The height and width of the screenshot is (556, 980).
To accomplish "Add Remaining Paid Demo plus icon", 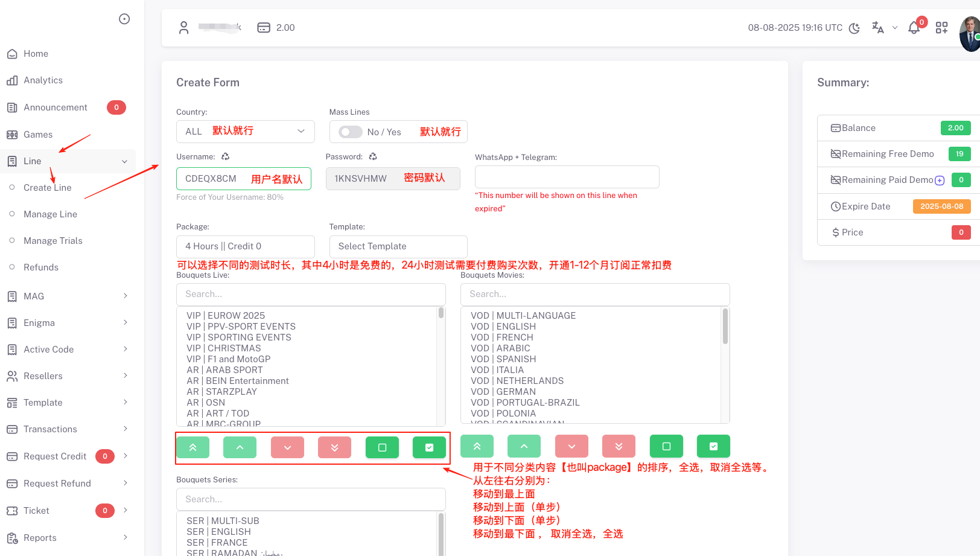I will click(940, 181).
